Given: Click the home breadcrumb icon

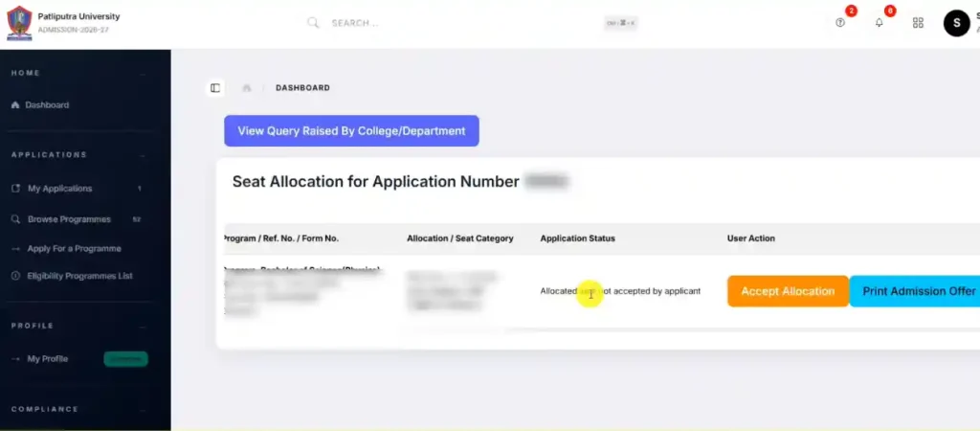Looking at the screenshot, I should point(247,88).
